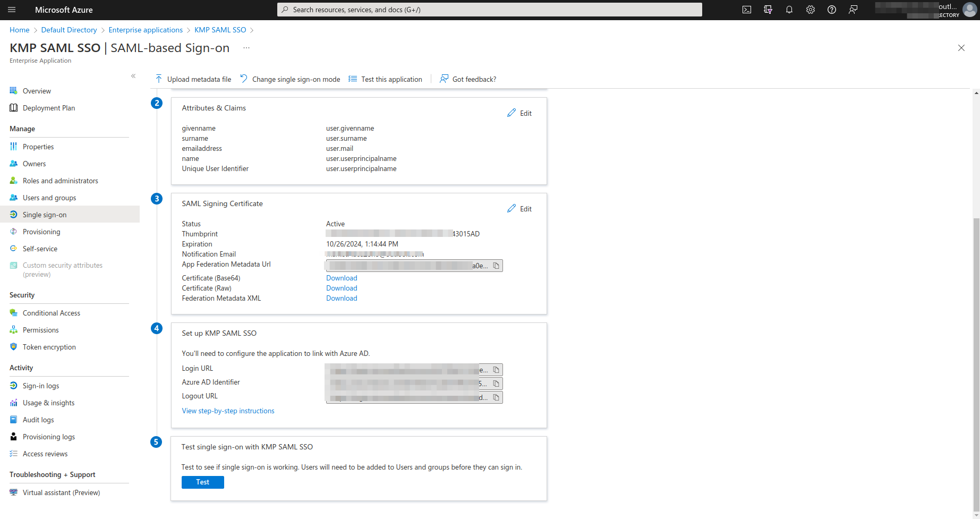
Task: Copy the Azure AD Identifier
Action: click(x=496, y=384)
